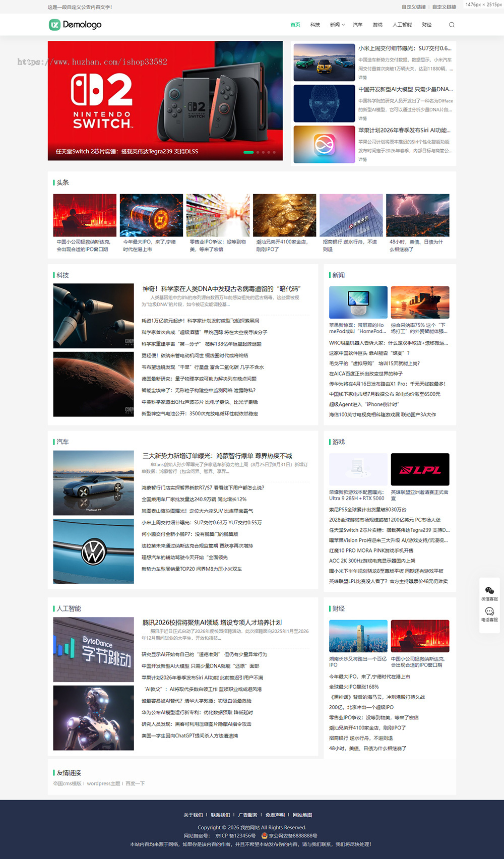Open the Xiaomi SU7 delivery article thumbnail

pyautogui.click(x=324, y=63)
